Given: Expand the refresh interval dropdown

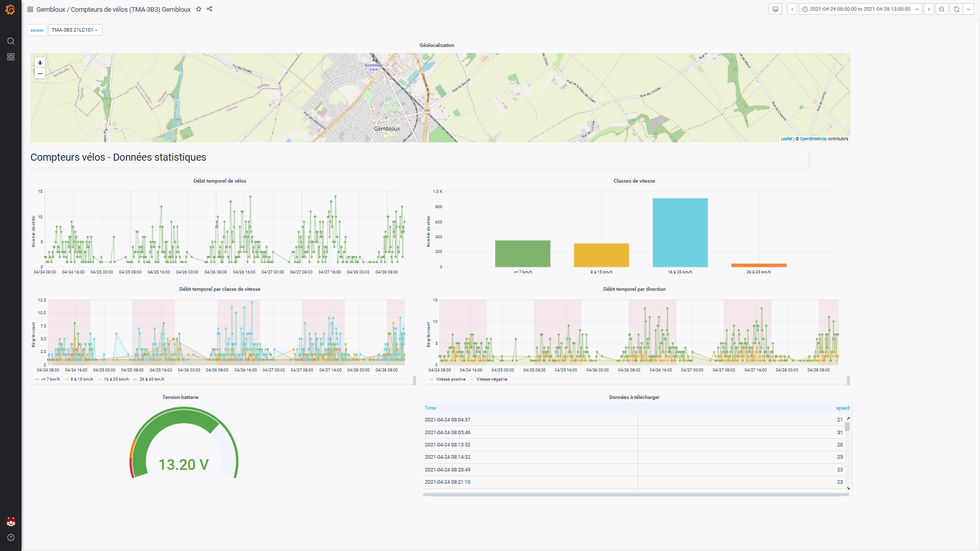Looking at the screenshot, I should [968, 9].
